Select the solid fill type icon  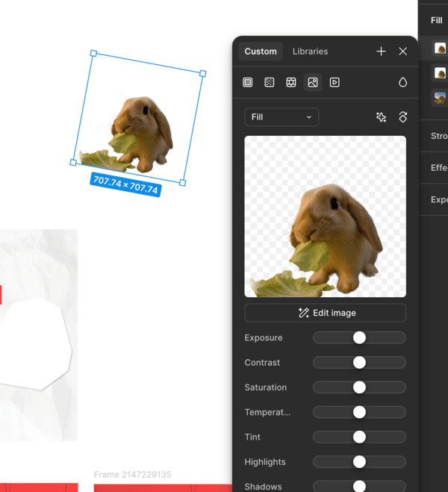[248, 82]
